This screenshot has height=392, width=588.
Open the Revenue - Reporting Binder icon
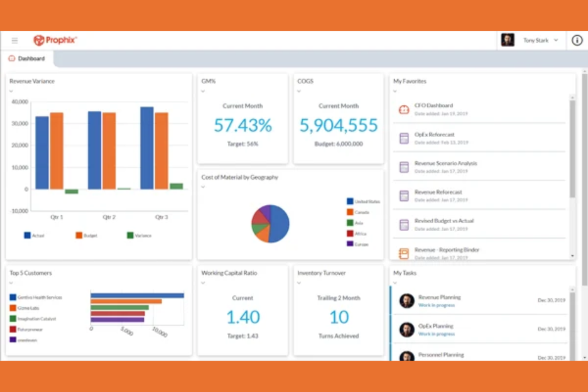(x=405, y=253)
